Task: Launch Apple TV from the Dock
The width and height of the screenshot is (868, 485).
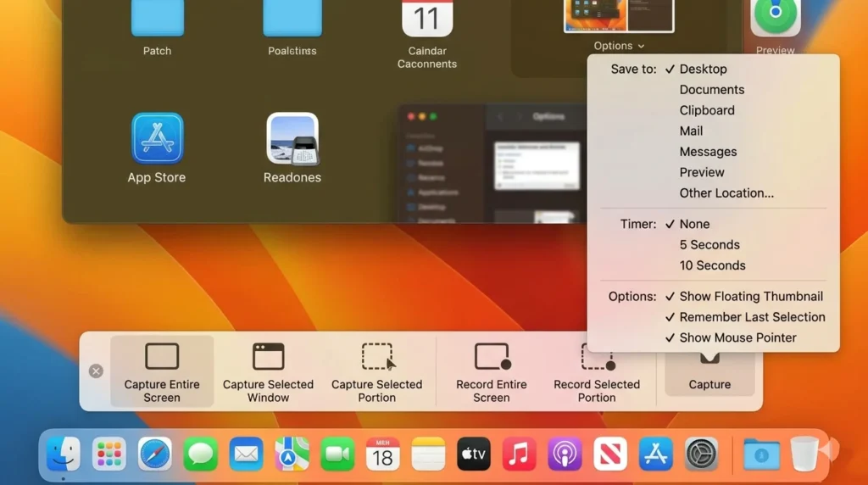Action: pyautogui.click(x=474, y=454)
